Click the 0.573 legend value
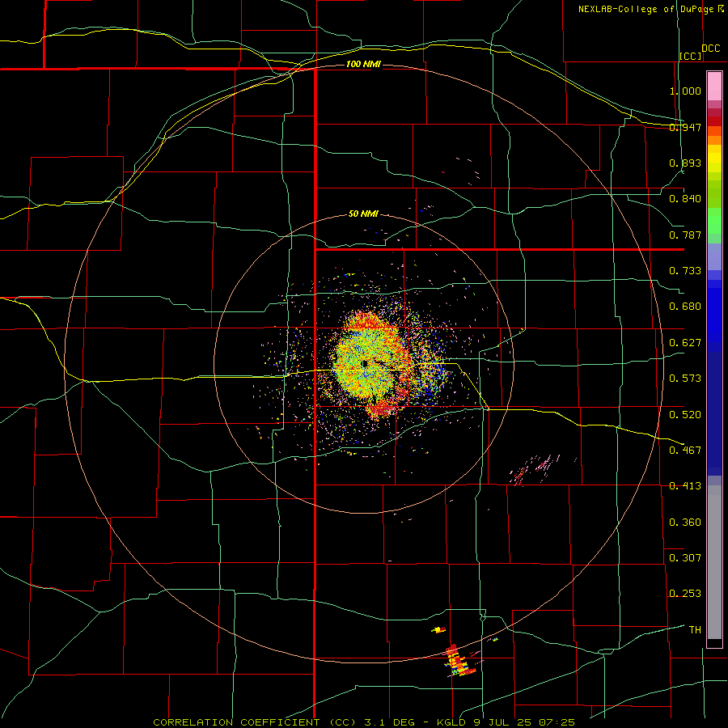The width and height of the screenshot is (728, 728). [x=685, y=379]
